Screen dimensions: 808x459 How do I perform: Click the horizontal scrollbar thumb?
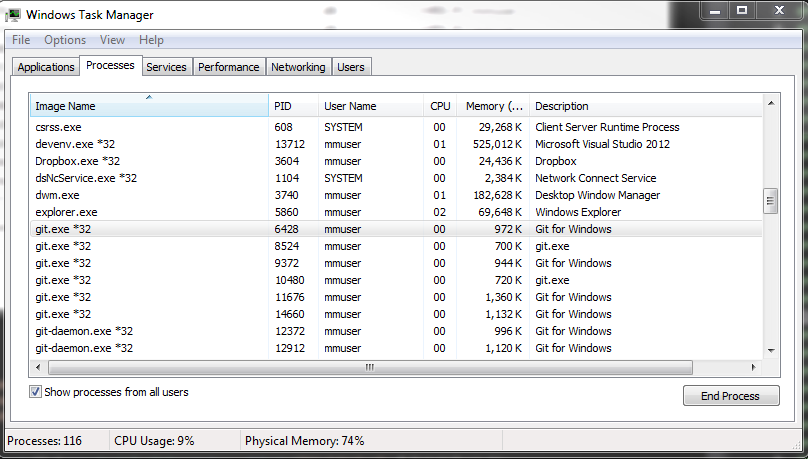coord(370,367)
